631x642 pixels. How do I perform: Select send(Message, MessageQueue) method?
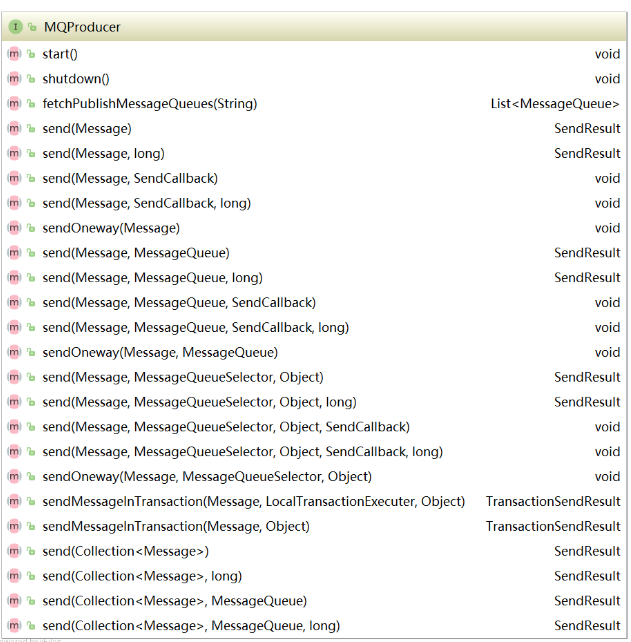coord(136,253)
